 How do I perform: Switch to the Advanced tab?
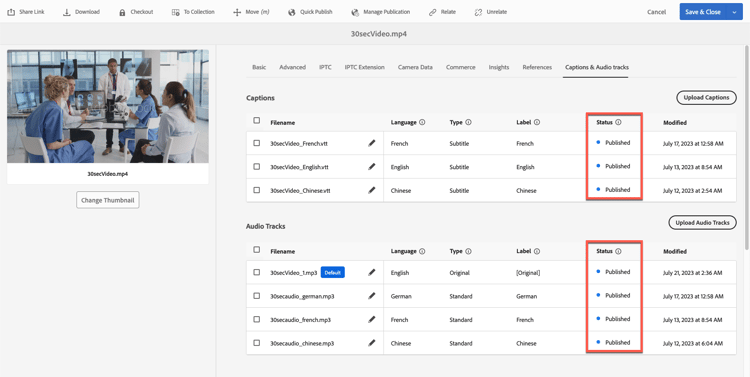[292, 67]
